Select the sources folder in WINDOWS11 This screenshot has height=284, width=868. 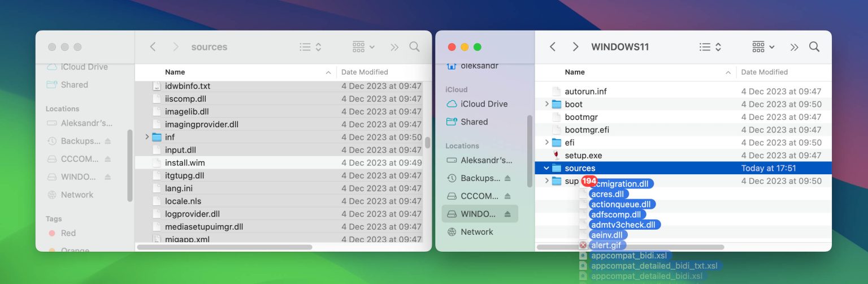[683, 168]
